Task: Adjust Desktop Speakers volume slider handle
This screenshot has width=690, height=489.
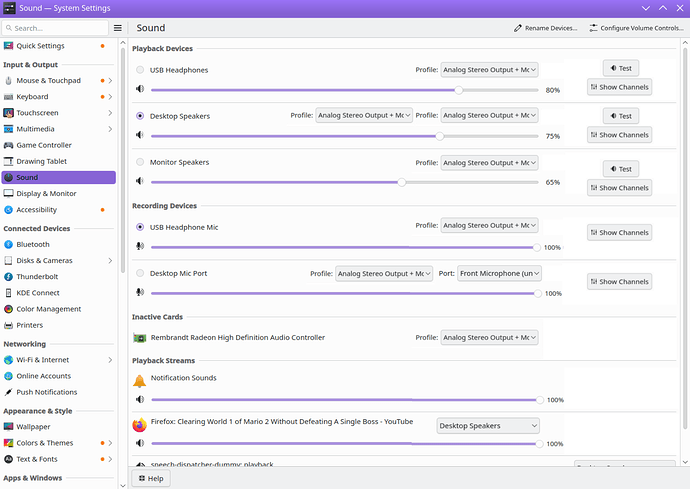Action: [x=440, y=136]
